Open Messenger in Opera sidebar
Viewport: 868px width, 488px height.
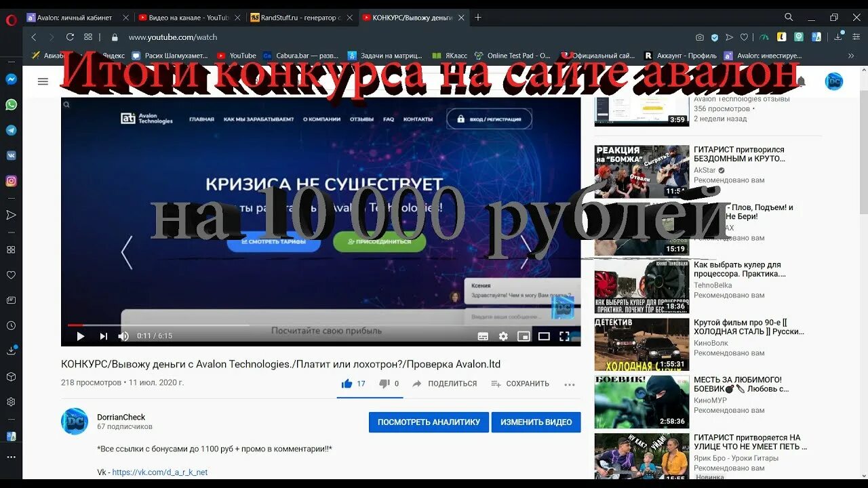point(11,79)
